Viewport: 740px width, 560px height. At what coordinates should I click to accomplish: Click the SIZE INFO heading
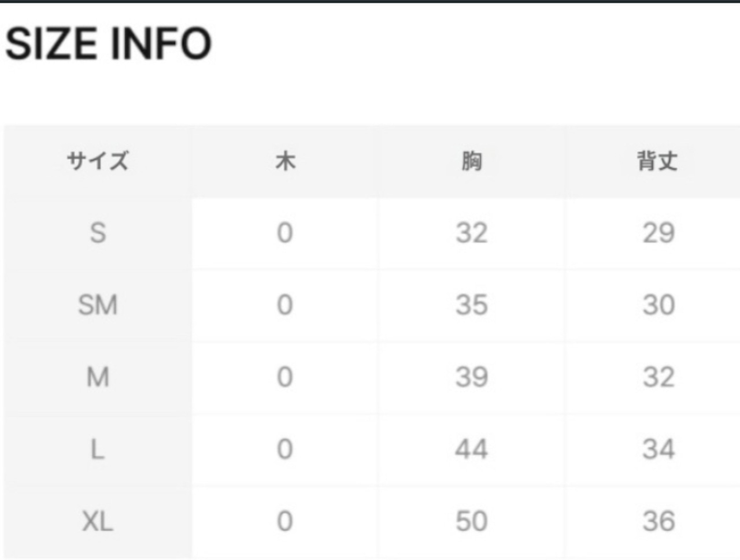point(109,44)
